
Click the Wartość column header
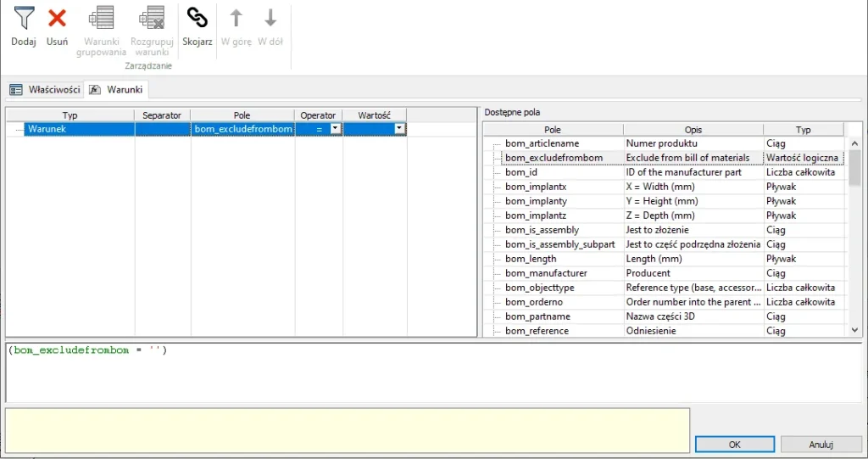(x=374, y=115)
